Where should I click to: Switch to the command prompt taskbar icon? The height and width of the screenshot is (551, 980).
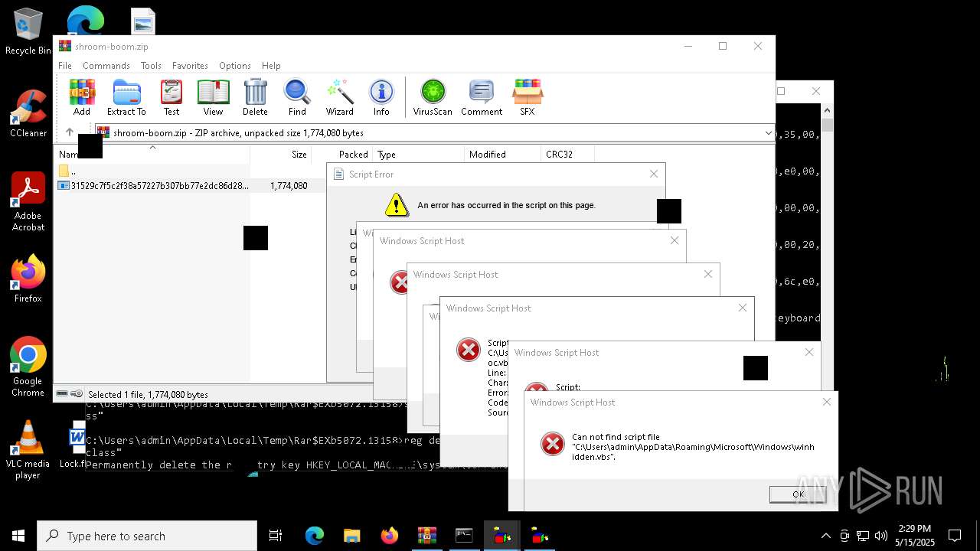pos(464,536)
